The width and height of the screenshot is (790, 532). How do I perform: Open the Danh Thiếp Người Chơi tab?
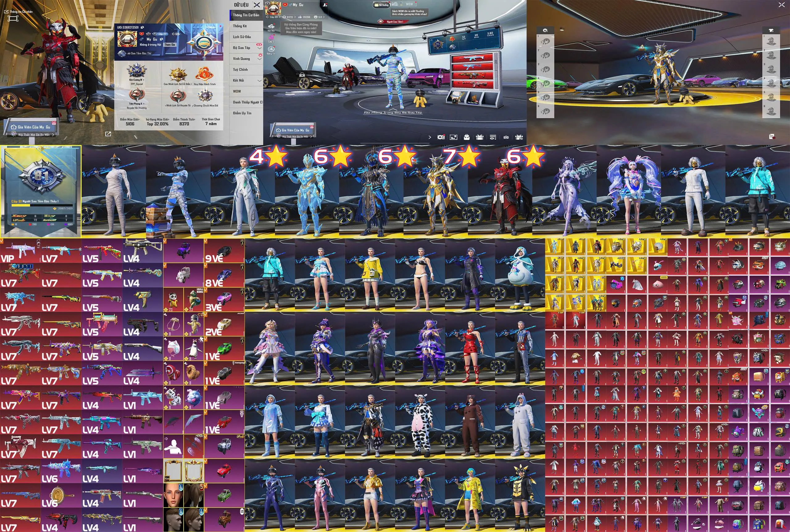[246, 102]
